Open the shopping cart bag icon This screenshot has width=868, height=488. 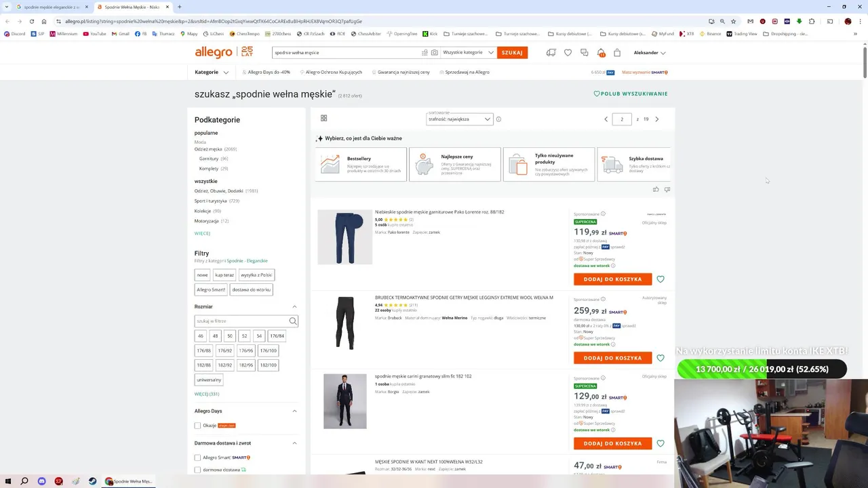click(x=617, y=52)
